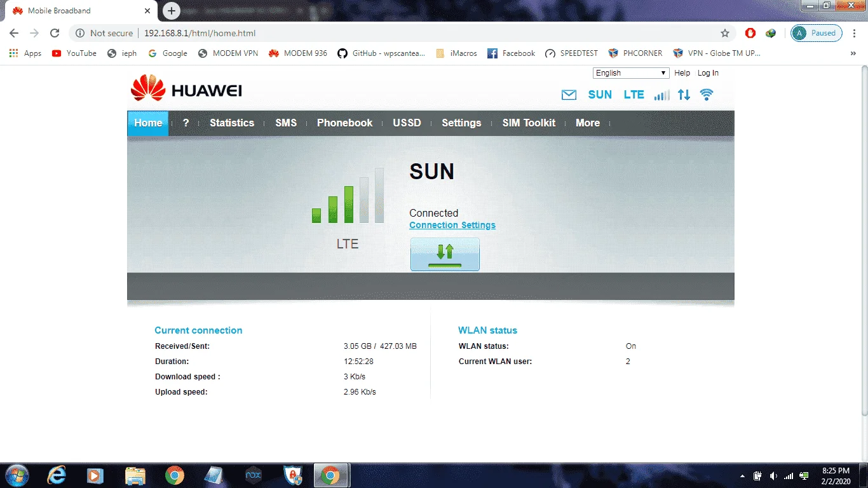Open the Connection Settings link

(452, 225)
